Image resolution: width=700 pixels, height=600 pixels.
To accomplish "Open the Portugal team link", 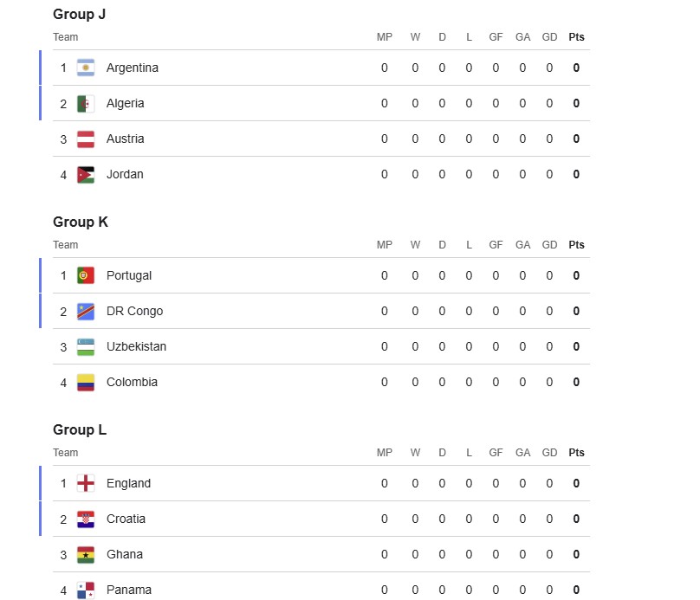I will (x=128, y=275).
